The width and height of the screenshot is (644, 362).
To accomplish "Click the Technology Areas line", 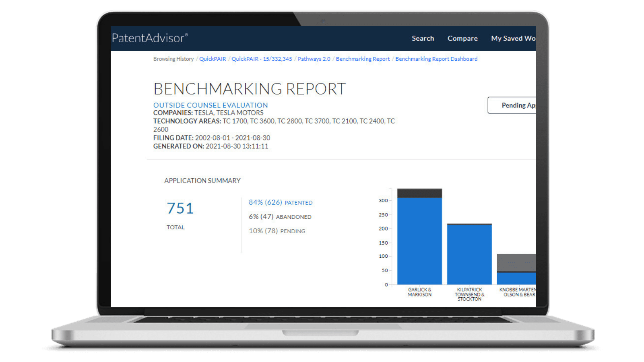I will pos(274,125).
